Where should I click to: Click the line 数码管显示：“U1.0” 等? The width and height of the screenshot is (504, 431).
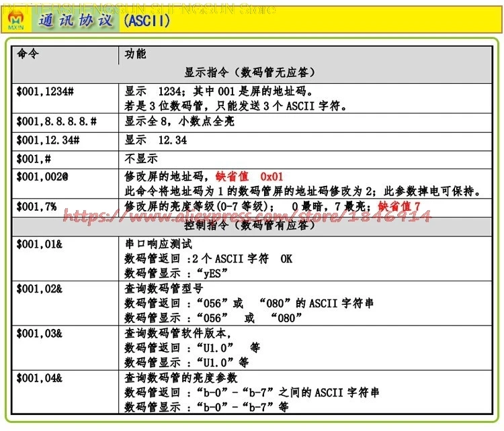point(186,363)
